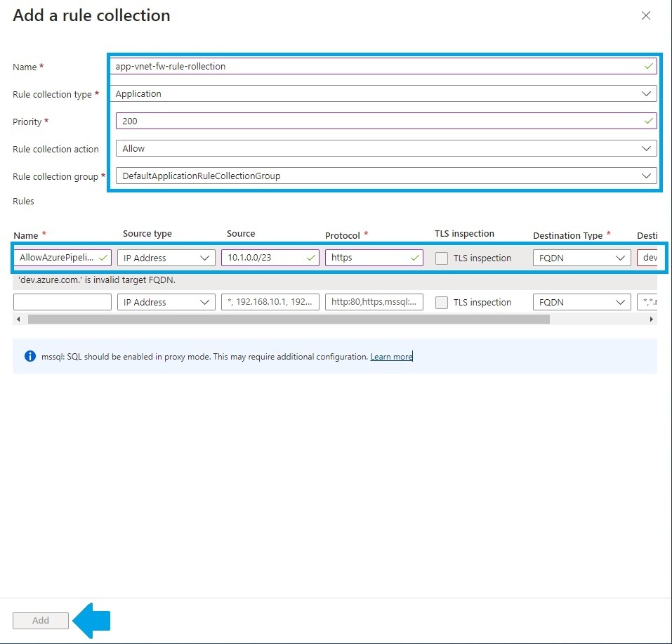Click the checkmark in the https Protocol field

[416, 258]
